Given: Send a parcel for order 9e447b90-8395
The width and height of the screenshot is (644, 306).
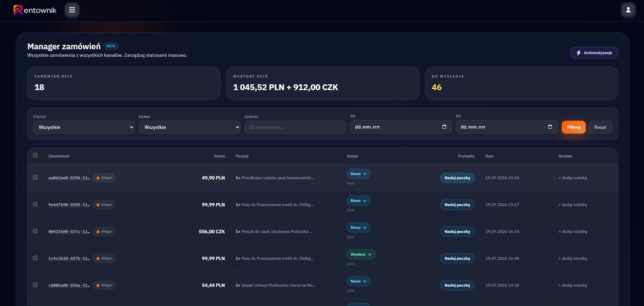Looking at the screenshot, I should pyautogui.click(x=457, y=205).
